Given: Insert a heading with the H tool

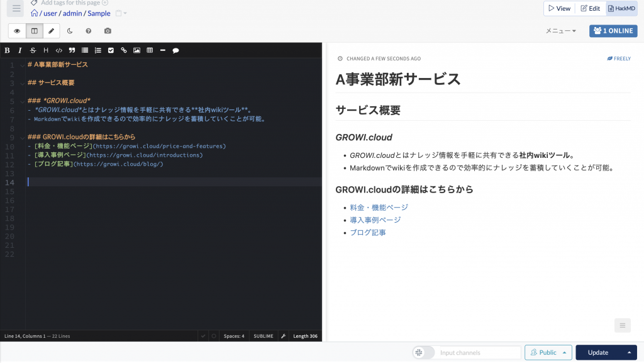Looking at the screenshot, I should (46, 50).
